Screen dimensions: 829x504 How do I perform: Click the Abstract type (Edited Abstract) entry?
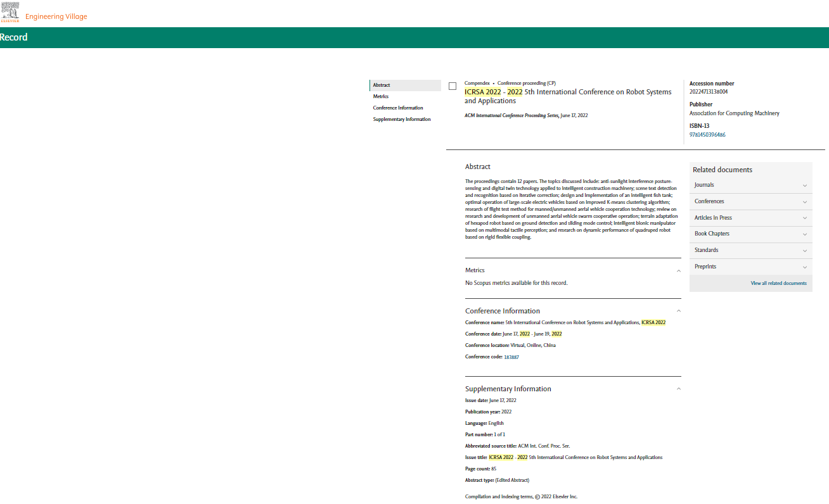pyautogui.click(x=497, y=480)
